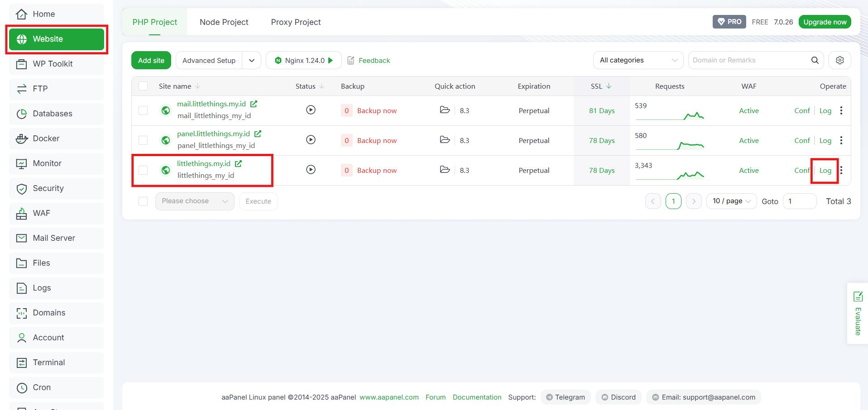
Task: Click Backup now for mail.littlethings.my.id
Action: tap(377, 111)
